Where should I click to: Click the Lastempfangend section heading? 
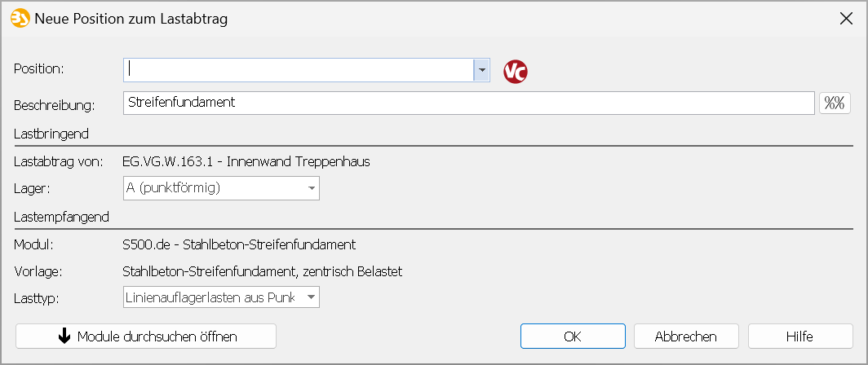click(61, 217)
